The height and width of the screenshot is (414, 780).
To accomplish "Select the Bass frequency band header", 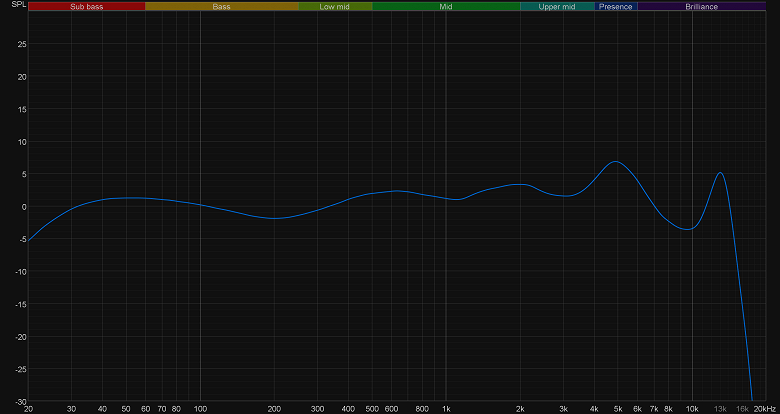I will [x=221, y=6].
